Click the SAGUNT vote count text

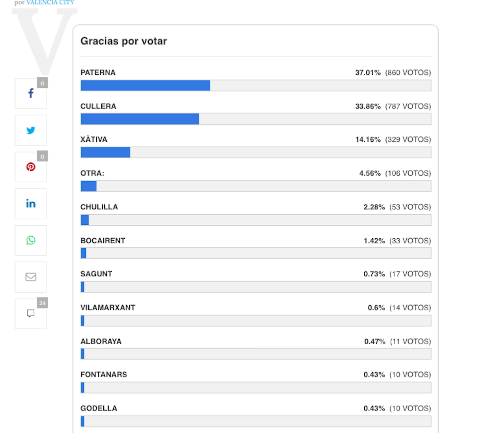click(x=408, y=274)
